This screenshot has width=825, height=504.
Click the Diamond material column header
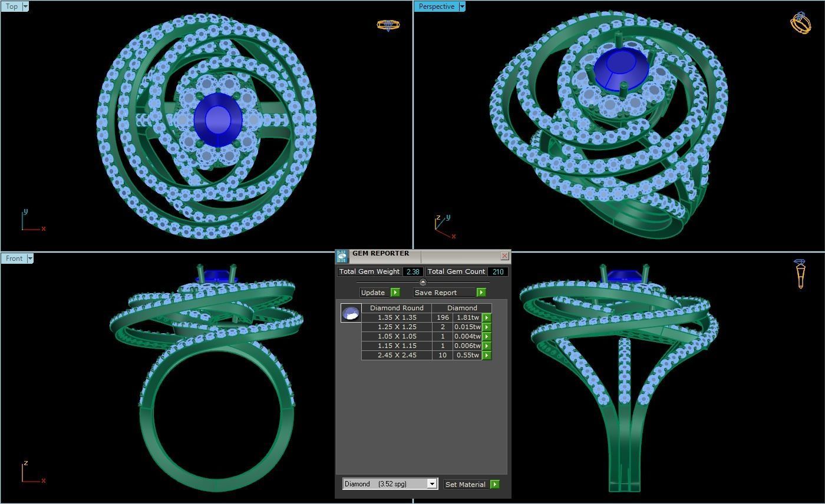coord(462,308)
